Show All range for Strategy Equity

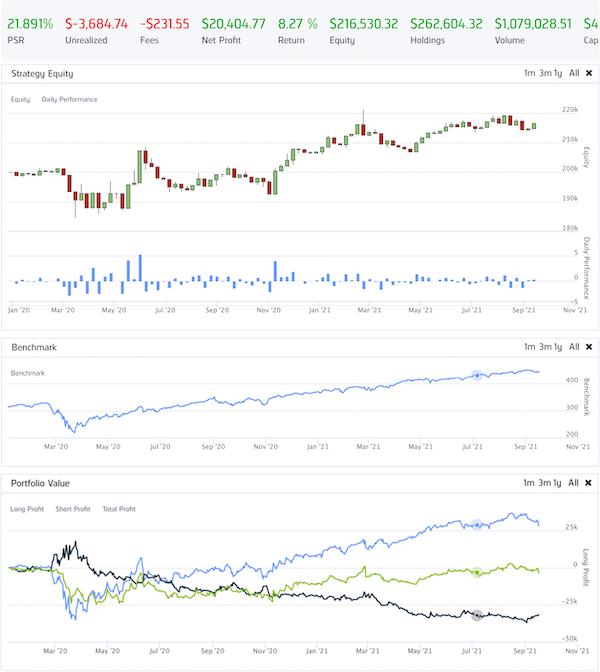pos(574,73)
